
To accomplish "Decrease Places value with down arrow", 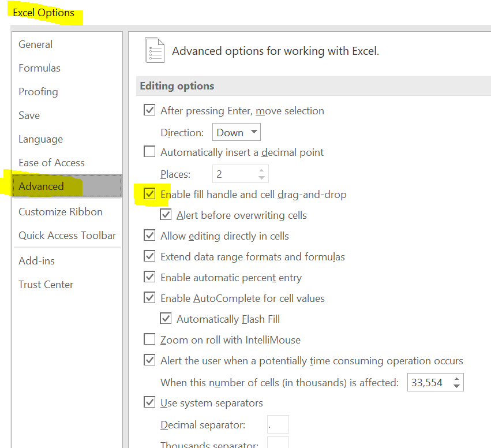I will coord(262,178).
